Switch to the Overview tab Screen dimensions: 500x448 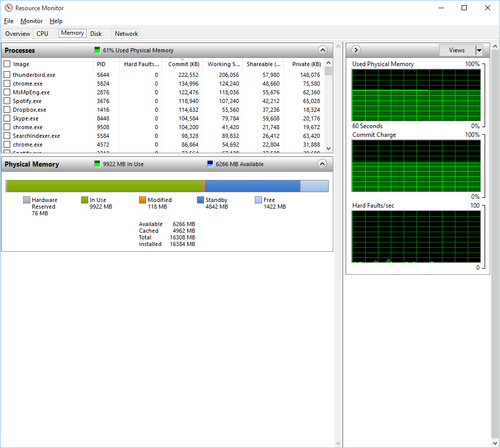pyautogui.click(x=17, y=34)
